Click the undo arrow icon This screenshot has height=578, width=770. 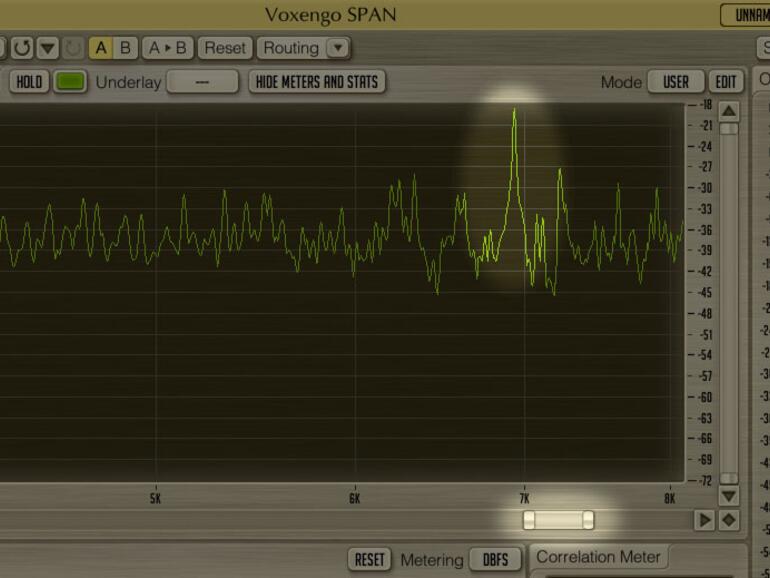coord(22,48)
